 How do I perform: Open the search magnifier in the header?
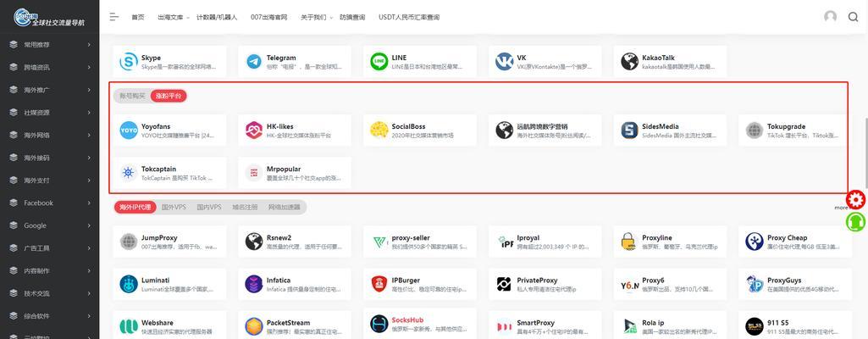pyautogui.click(x=853, y=17)
